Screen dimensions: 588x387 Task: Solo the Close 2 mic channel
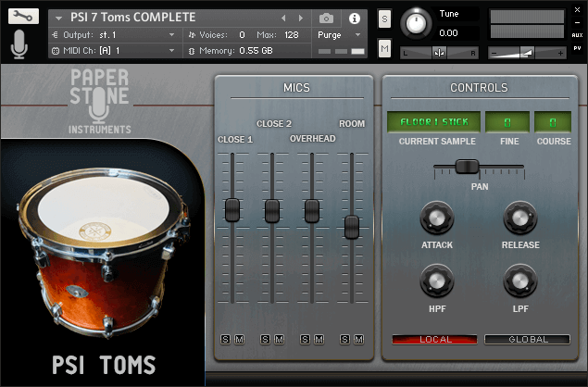point(265,340)
